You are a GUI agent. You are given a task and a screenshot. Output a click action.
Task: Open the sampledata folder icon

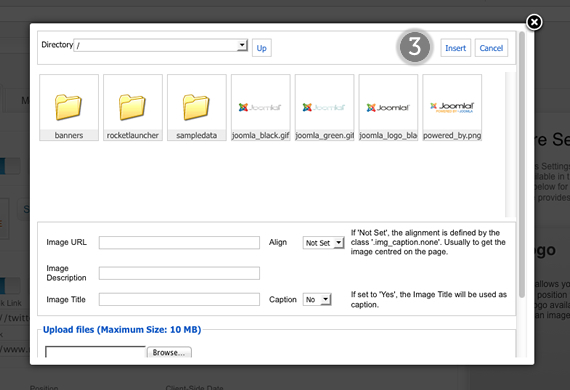pos(197,108)
